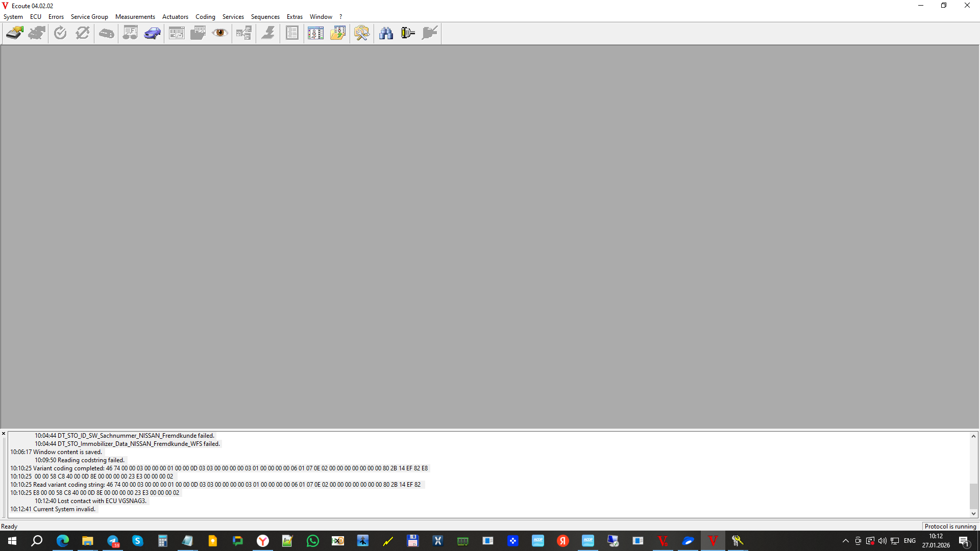Click the document list page icon
This screenshot has width=980, height=551.
(292, 33)
